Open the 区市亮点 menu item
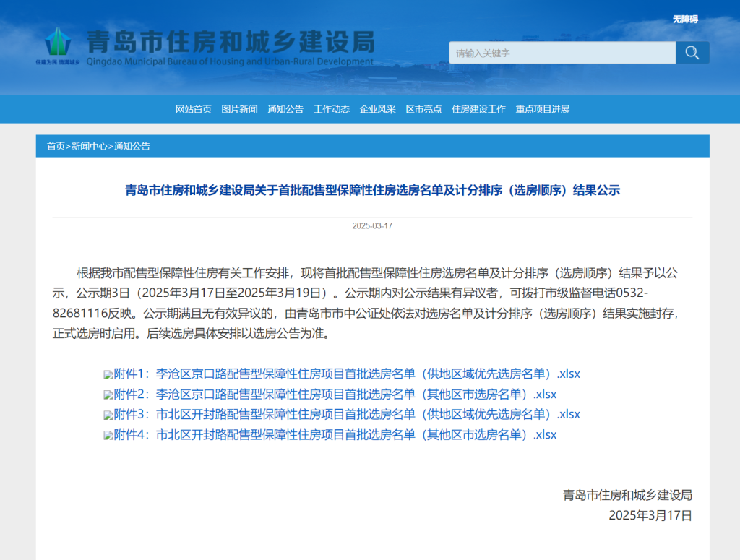Image resolution: width=740 pixels, height=560 pixels. pos(423,109)
